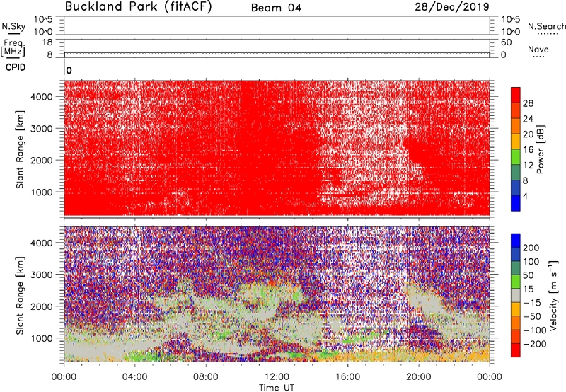
Task: Click the left 10^5 noise axis tick
Action: [43, 19]
